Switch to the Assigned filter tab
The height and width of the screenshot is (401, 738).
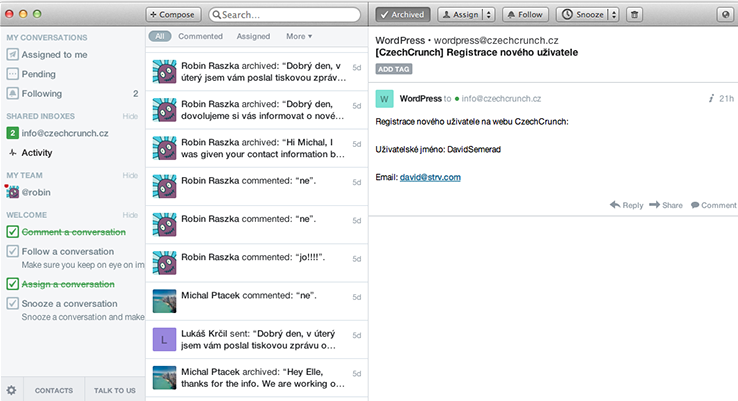pyautogui.click(x=253, y=36)
